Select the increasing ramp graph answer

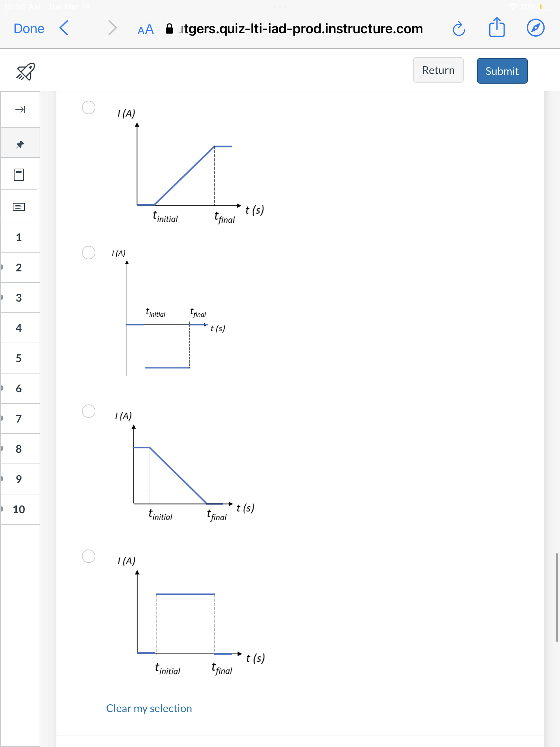coord(89,107)
